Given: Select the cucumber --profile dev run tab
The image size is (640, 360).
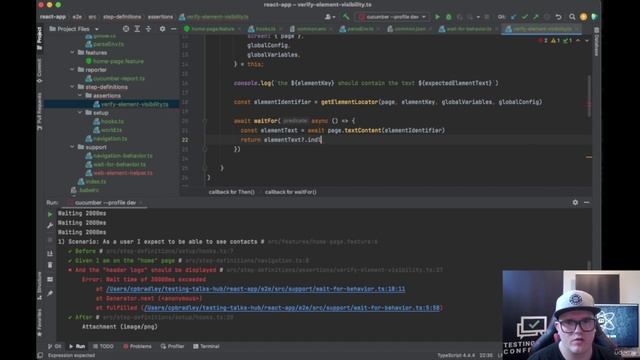Looking at the screenshot, I should click(x=104, y=202).
